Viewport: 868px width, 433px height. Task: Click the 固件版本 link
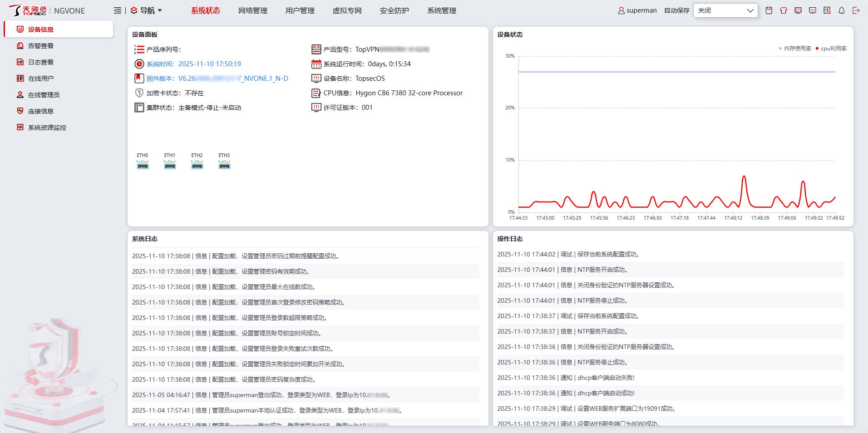[x=217, y=79]
